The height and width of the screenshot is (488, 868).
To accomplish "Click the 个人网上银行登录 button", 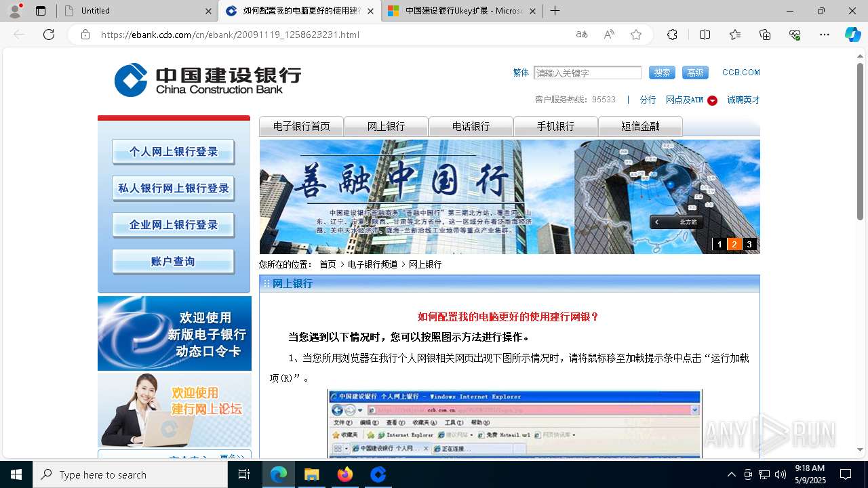I will point(174,152).
